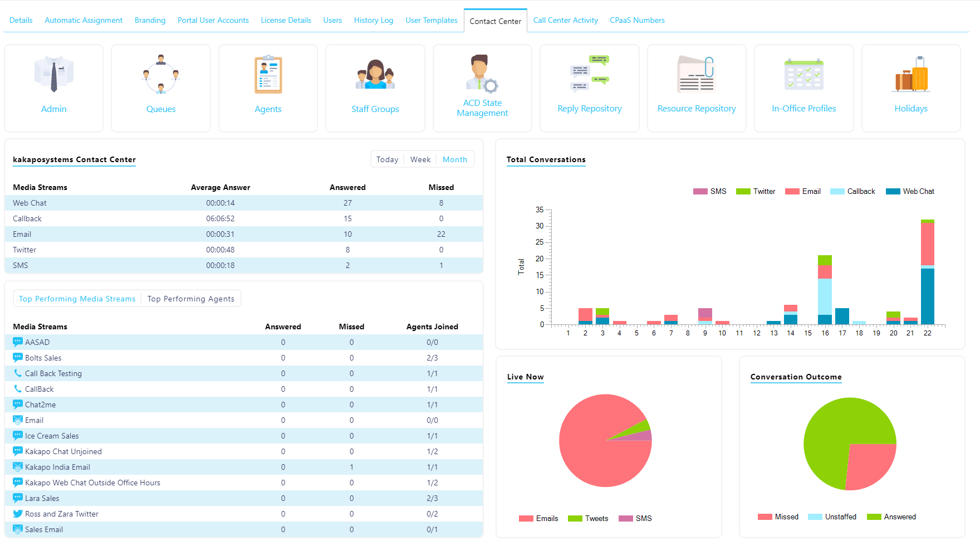
Task: Click the kakaposystems Contact Center link
Action: (74, 159)
